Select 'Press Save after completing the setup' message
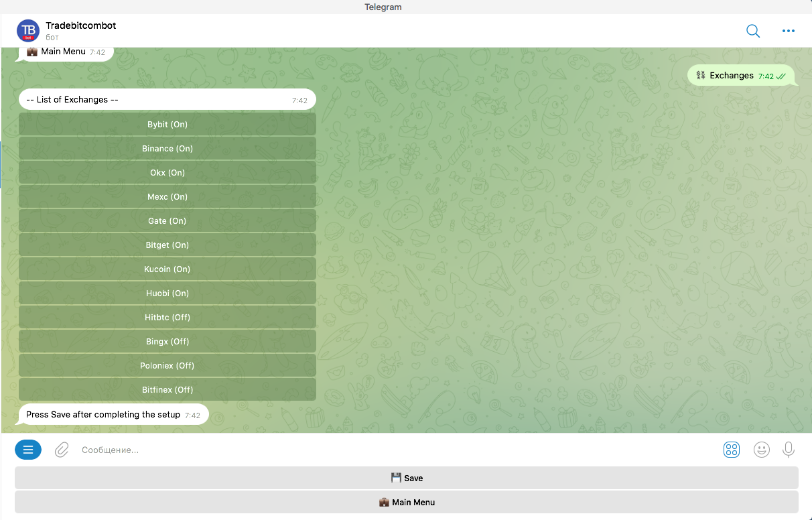 click(113, 415)
